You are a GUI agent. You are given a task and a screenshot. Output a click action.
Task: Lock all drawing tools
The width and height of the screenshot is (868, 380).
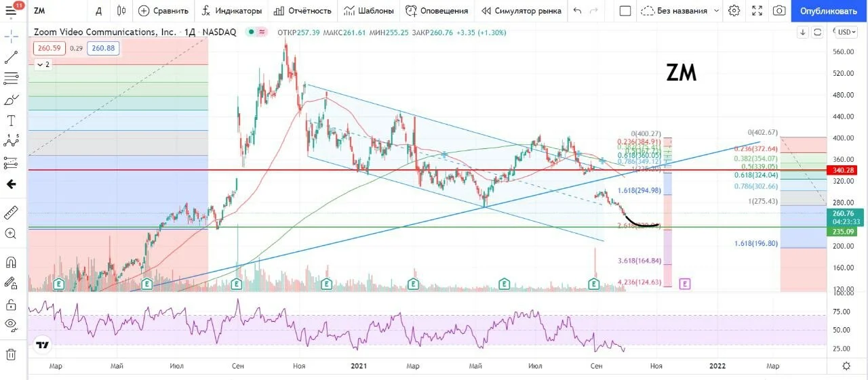11,304
